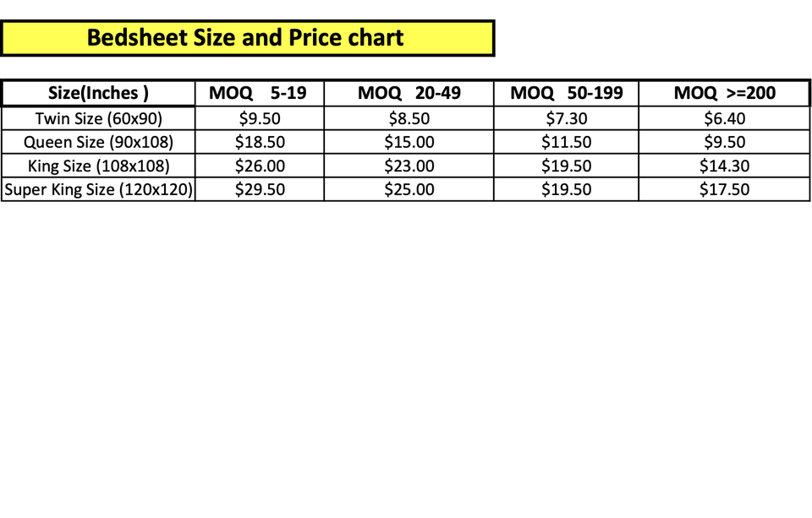Click the $17.50 price cell
The height and width of the screenshot is (518, 812).
[x=724, y=189]
